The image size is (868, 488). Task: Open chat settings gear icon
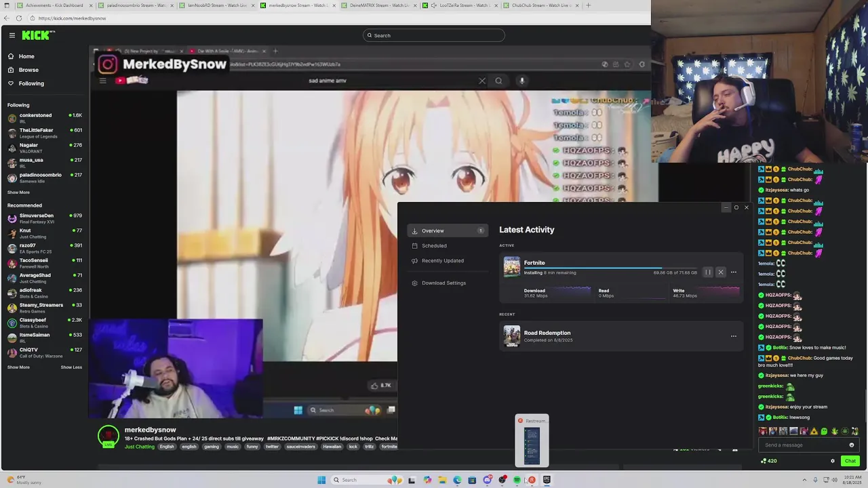(x=833, y=461)
